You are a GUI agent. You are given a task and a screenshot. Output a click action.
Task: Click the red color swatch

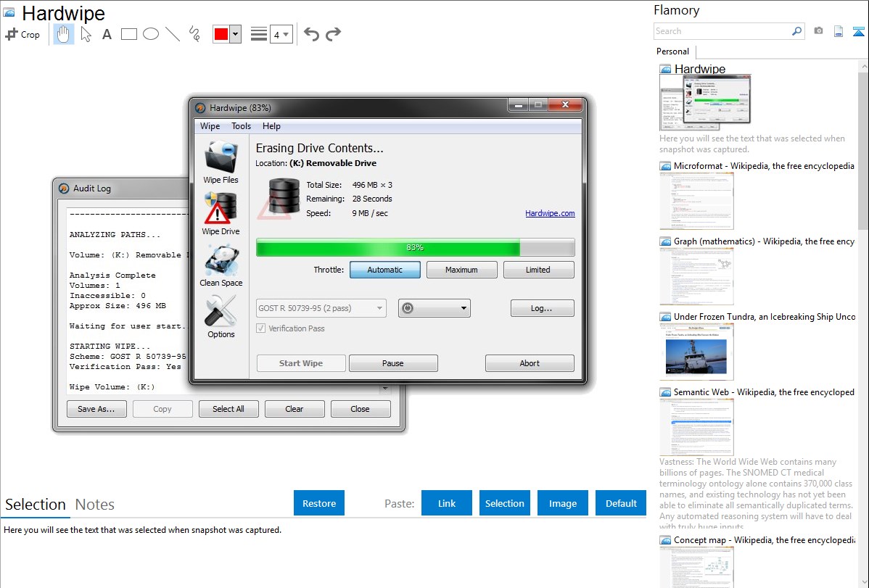(221, 34)
